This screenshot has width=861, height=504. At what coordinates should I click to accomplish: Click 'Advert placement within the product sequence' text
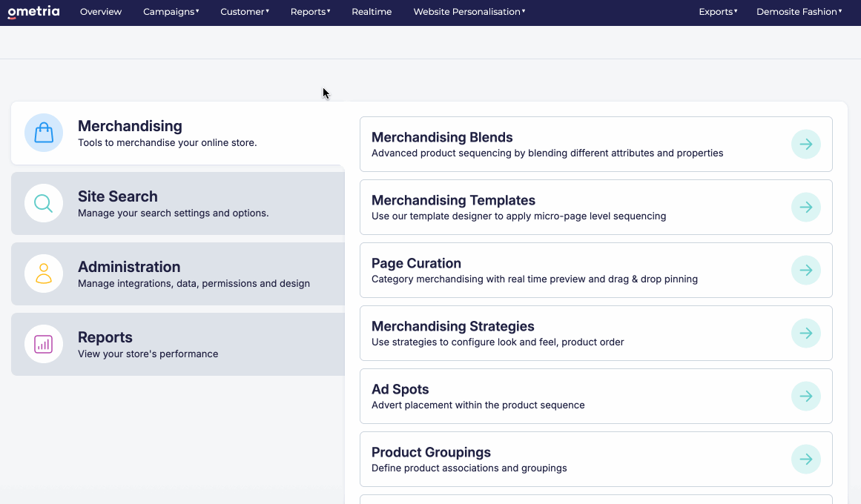tap(478, 405)
